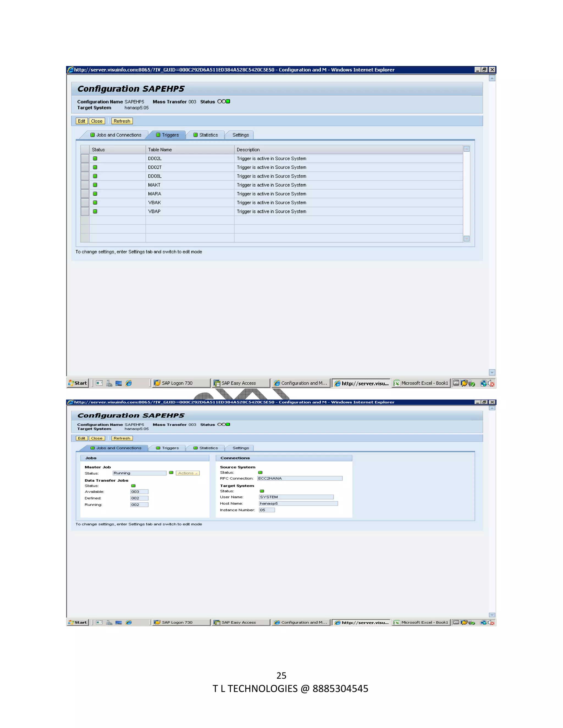
Task: Select row selector for VBAP table
Action: [85, 211]
